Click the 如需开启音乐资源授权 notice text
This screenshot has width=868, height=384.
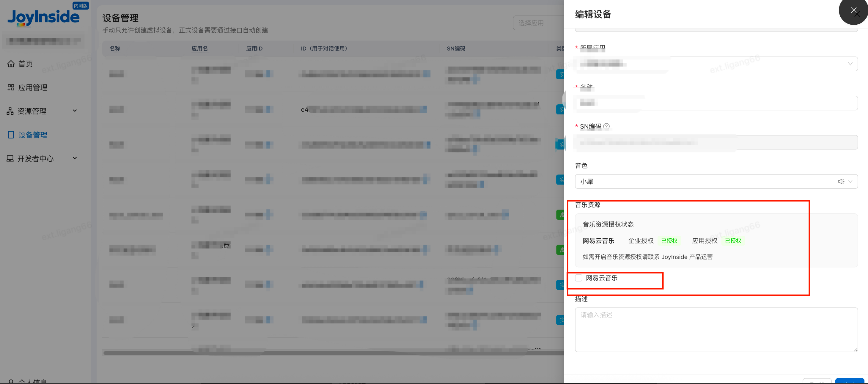(x=648, y=257)
